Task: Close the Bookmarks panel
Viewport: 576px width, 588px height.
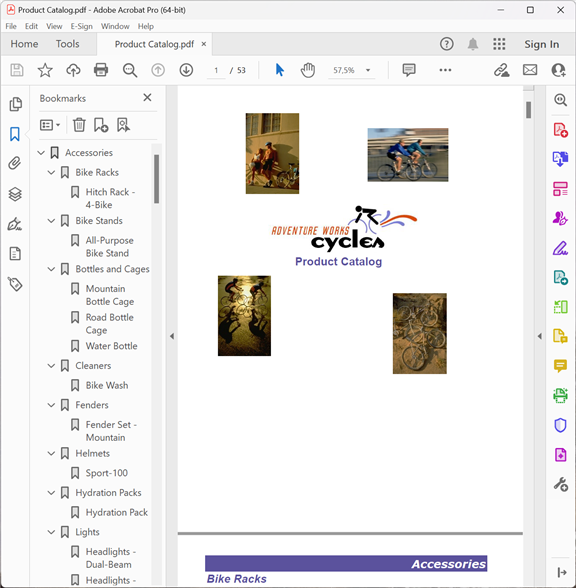Action: click(x=147, y=98)
